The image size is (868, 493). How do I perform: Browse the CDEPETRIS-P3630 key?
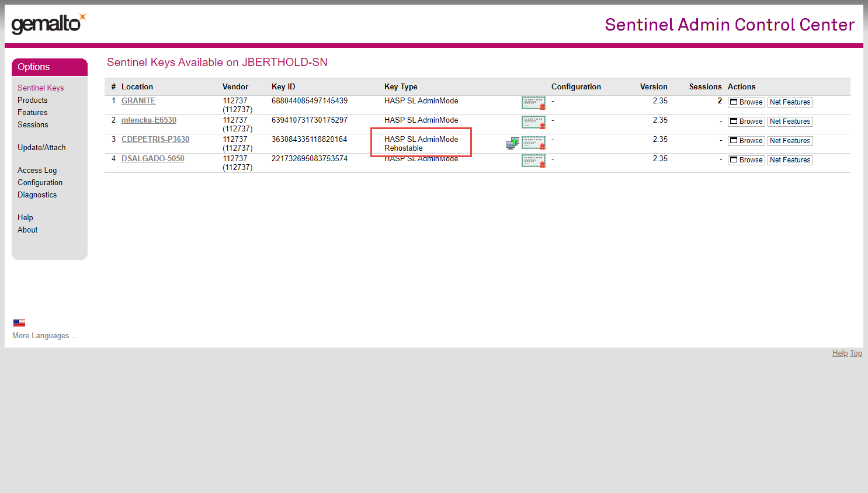pyautogui.click(x=746, y=141)
